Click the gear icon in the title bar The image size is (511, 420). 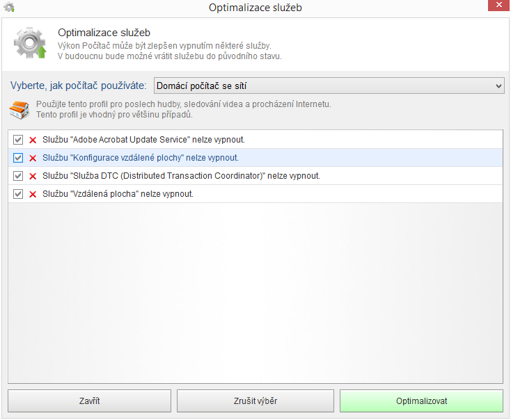9,7
